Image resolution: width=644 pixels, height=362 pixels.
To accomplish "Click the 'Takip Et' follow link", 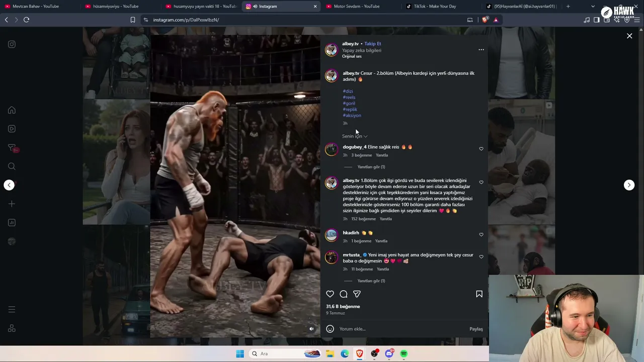I will coord(373,44).
